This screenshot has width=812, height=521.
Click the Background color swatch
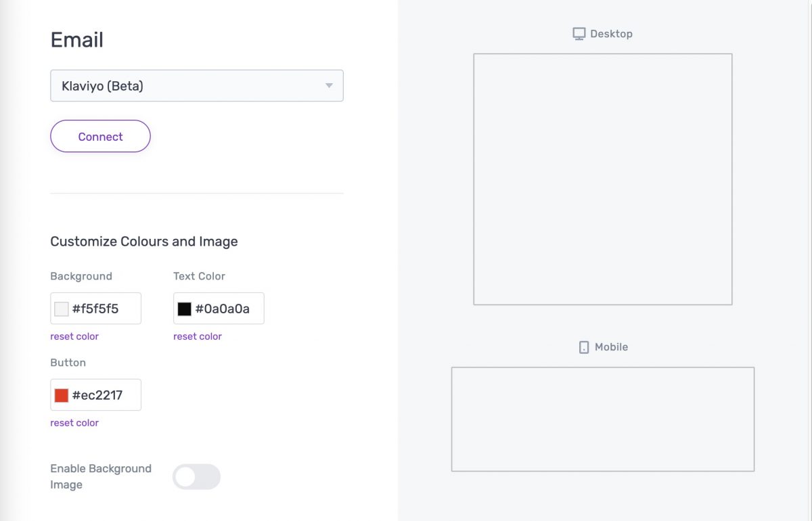[62, 309]
